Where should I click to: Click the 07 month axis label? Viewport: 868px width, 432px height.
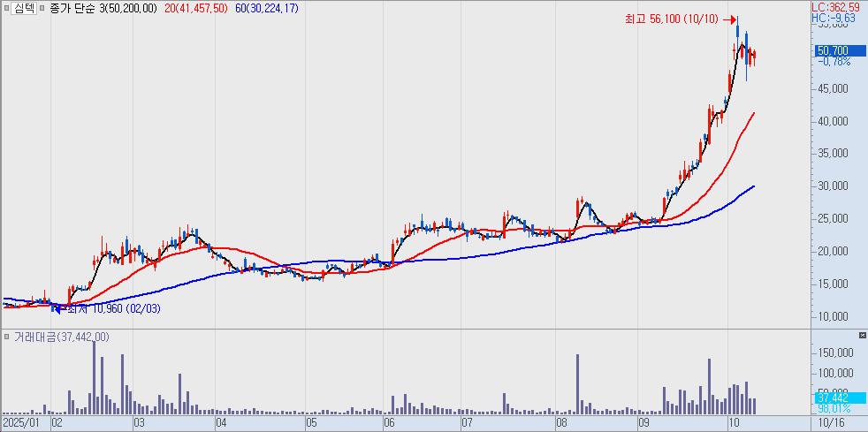468,423
